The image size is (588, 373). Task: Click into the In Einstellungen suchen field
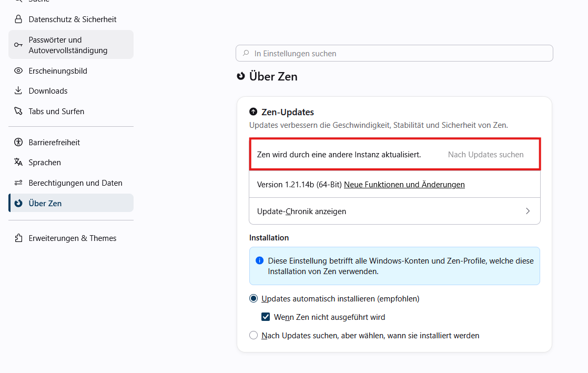click(x=394, y=53)
